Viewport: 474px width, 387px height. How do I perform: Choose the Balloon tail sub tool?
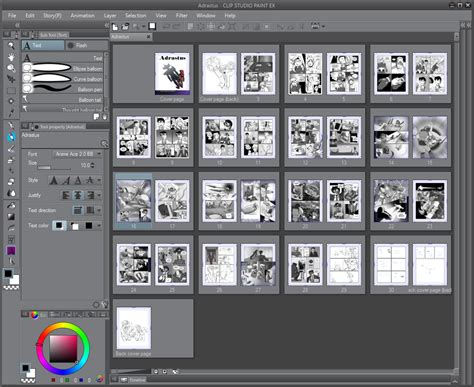(63, 99)
